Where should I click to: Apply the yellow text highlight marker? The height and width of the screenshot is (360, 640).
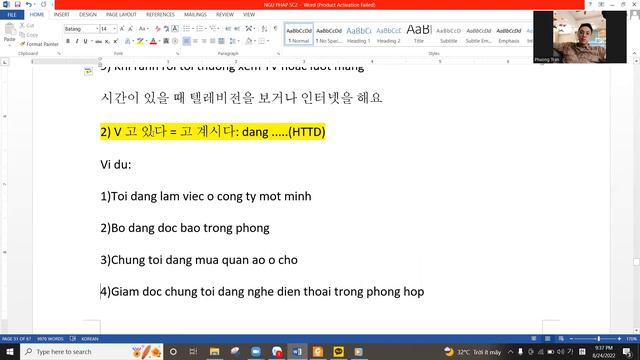(x=140, y=41)
